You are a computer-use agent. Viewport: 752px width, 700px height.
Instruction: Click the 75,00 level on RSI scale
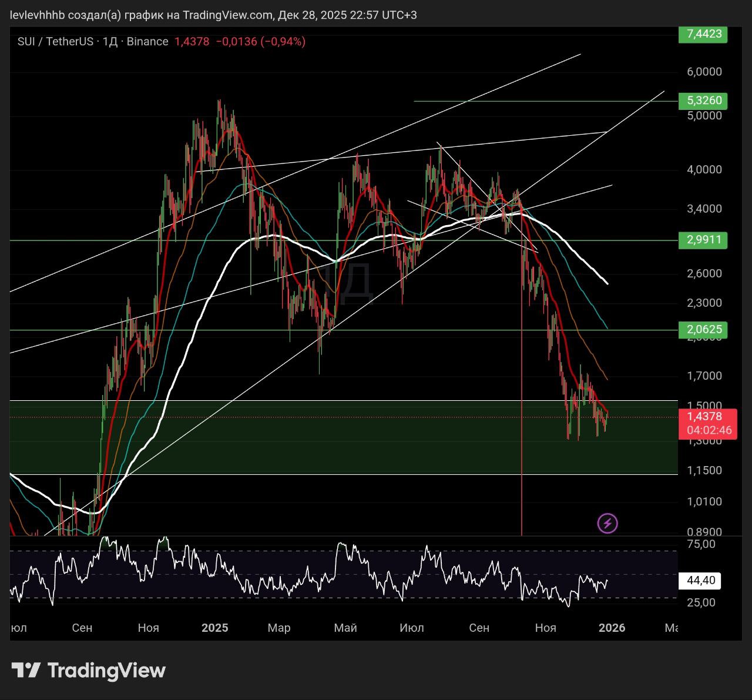(701, 544)
